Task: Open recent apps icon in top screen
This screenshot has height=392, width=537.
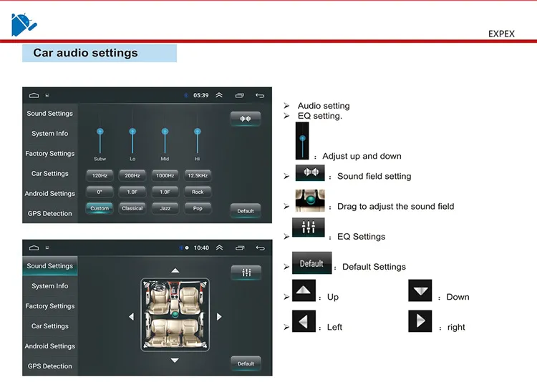Action: [240, 95]
